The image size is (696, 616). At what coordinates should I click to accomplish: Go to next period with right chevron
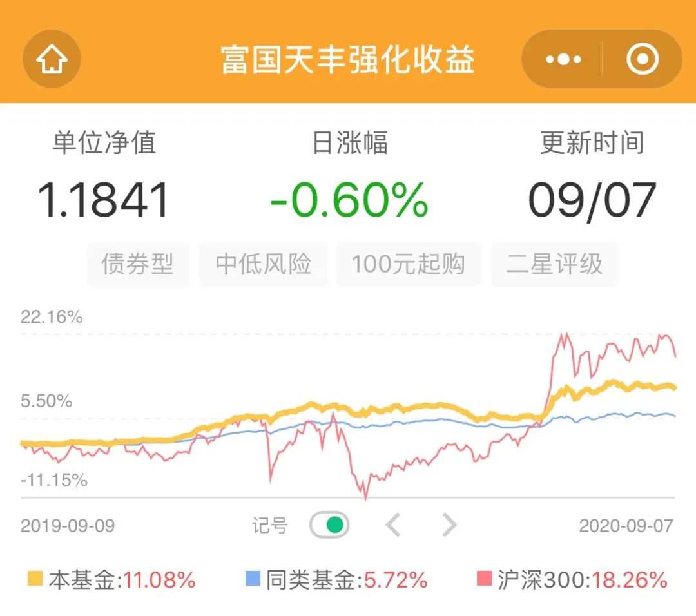449,525
